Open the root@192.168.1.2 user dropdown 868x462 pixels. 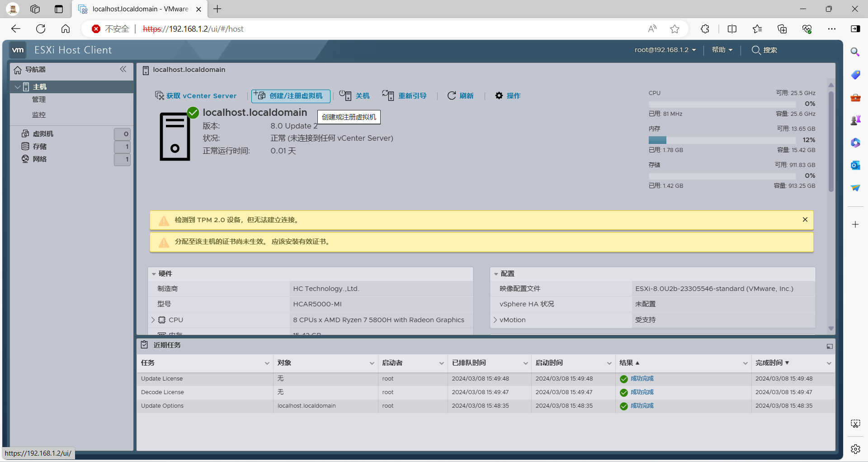(665, 50)
